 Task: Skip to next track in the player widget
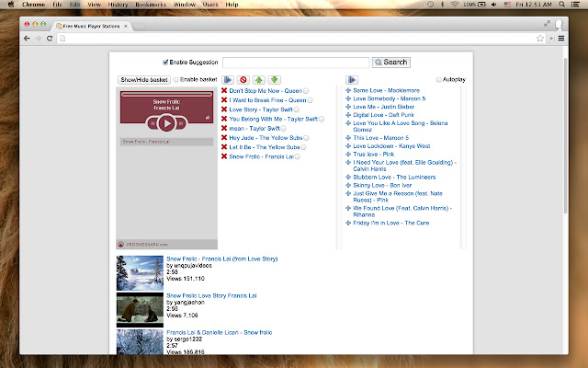181,122
